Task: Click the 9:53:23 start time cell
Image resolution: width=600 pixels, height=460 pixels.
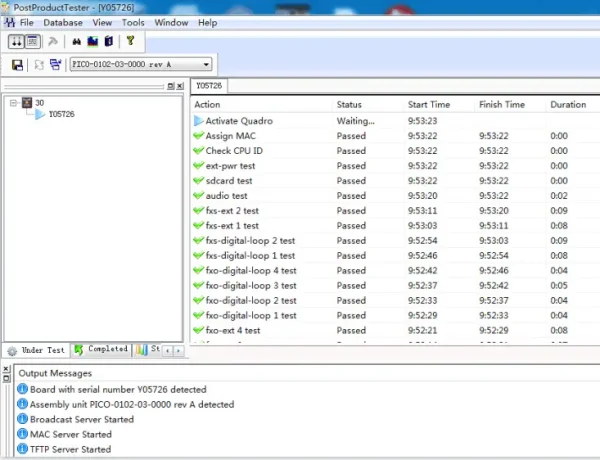Action: pos(422,121)
